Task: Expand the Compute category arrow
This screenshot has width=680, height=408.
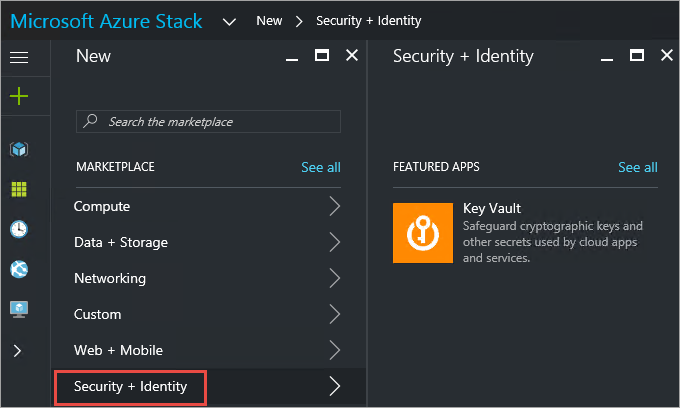Action: pyautogui.click(x=335, y=207)
